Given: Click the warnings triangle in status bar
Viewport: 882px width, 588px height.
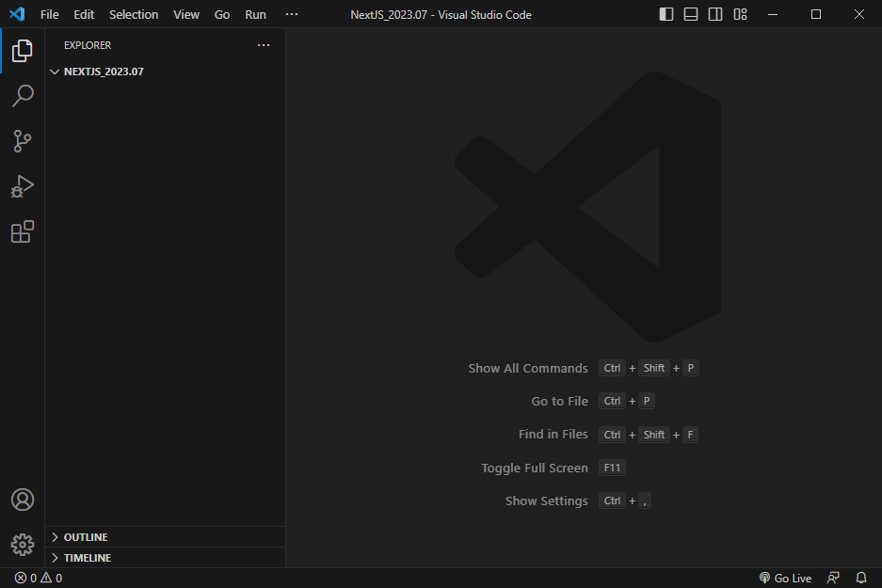Looking at the screenshot, I should click(x=46, y=578).
